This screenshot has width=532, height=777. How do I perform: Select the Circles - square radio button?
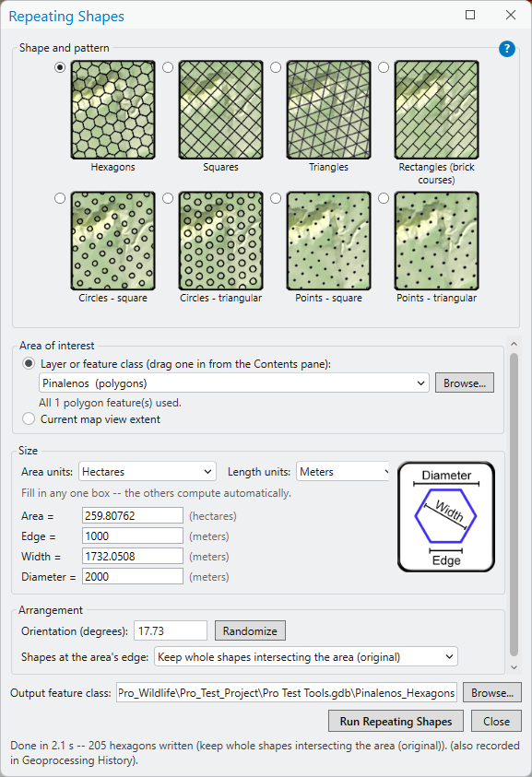[60, 198]
